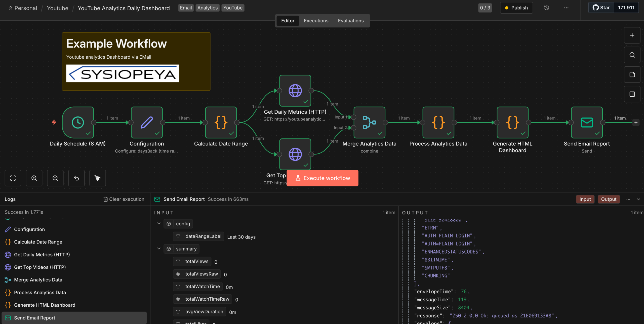Click the zoom in canvas icon
This screenshot has height=324, width=644.
[34, 178]
